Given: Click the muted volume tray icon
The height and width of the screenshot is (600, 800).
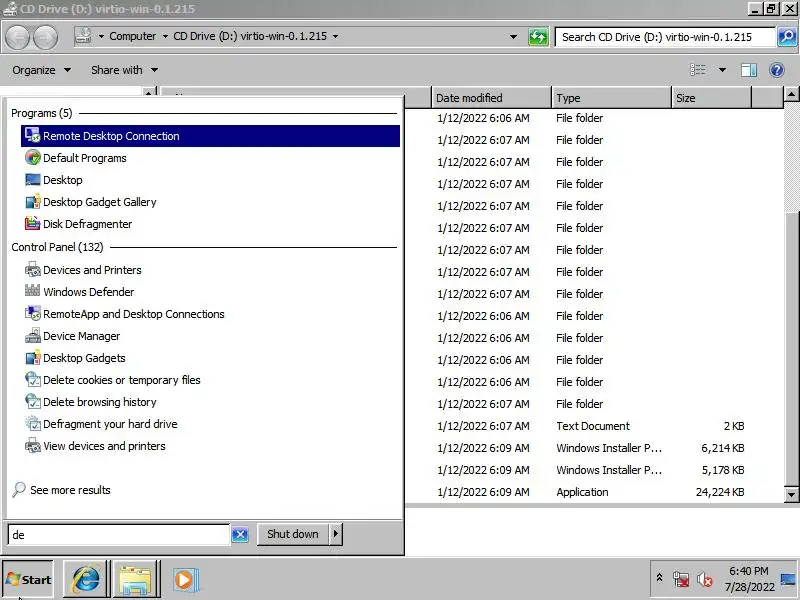Looking at the screenshot, I should (x=705, y=579).
